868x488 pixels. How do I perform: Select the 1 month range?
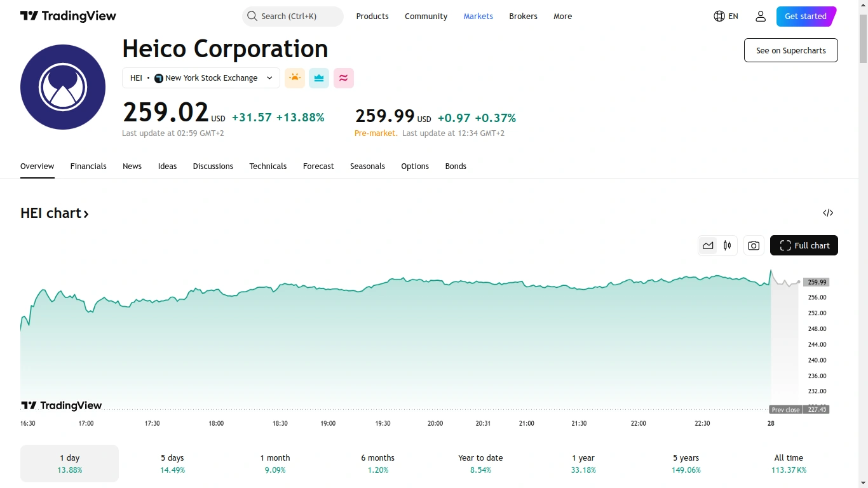[x=275, y=463]
